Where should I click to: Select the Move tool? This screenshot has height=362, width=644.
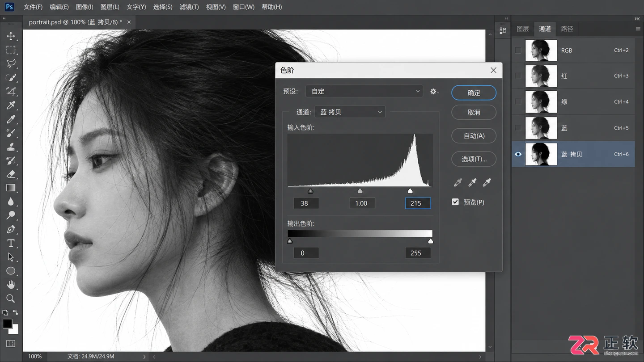point(11,36)
